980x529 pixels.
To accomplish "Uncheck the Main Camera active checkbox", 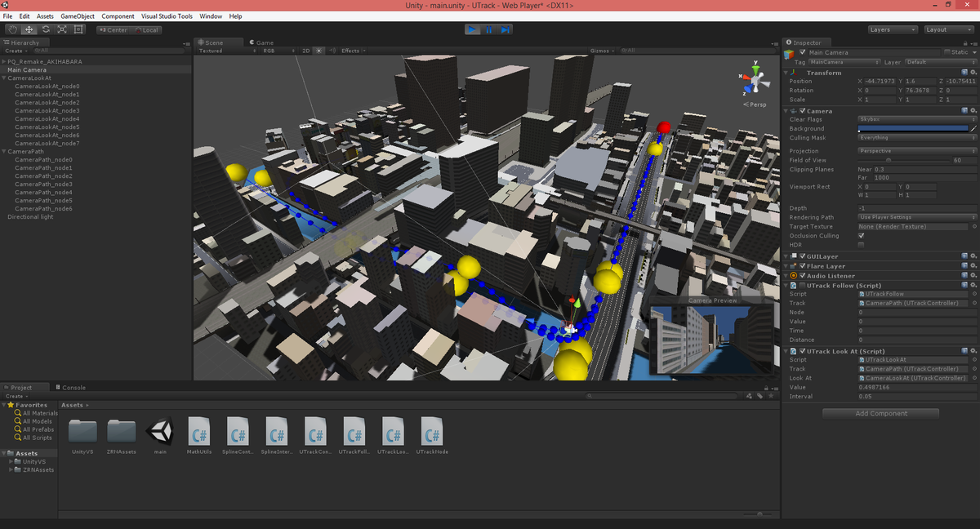I will pyautogui.click(x=803, y=52).
